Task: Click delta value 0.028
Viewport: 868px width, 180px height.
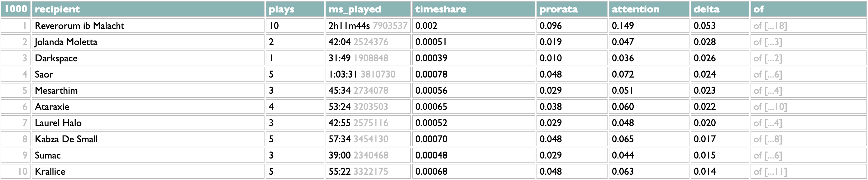Action: pyautogui.click(x=704, y=42)
